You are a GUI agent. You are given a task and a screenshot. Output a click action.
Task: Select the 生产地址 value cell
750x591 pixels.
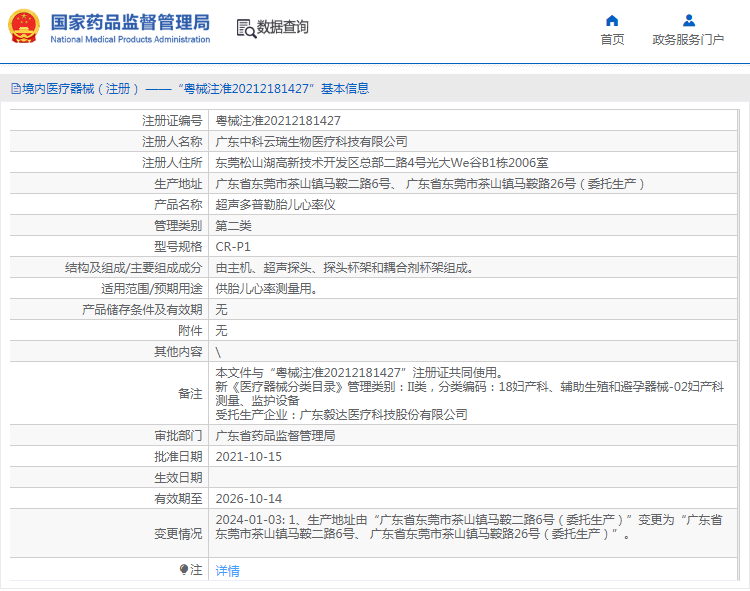pyautogui.click(x=430, y=184)
